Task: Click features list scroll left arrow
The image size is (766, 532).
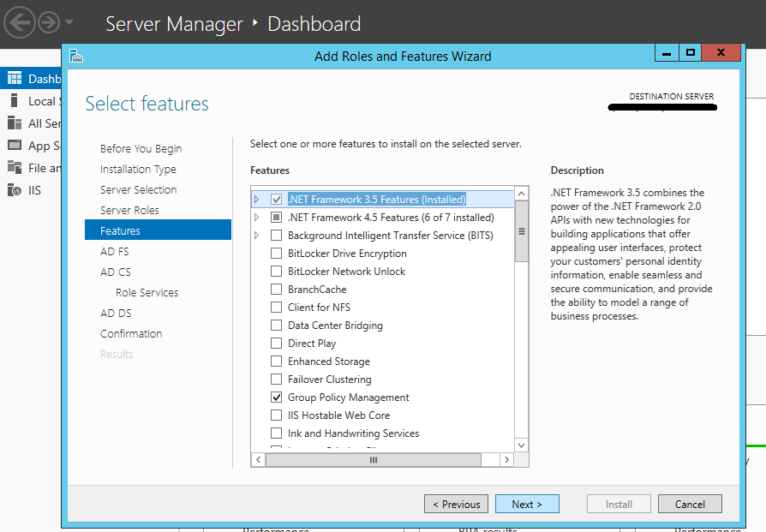Action: [259, 460]
